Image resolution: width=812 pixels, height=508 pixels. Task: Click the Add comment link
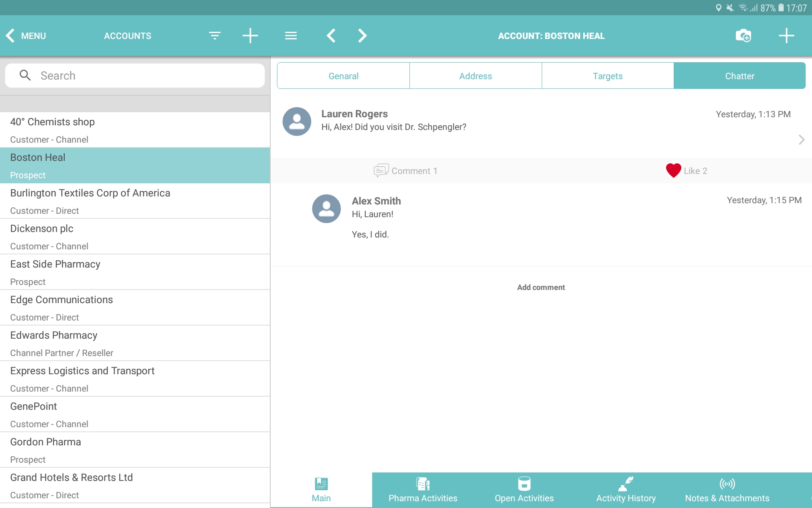coord(540,287)
